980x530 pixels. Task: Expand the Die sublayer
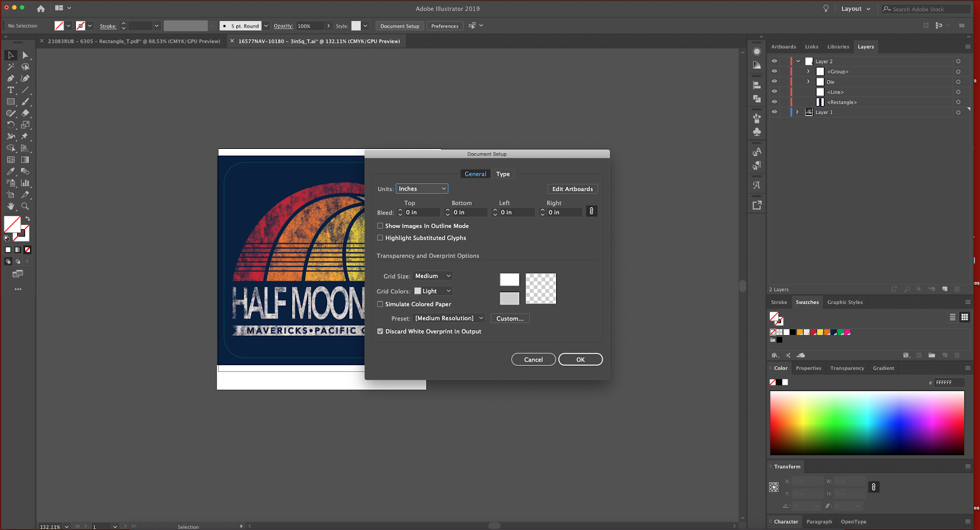[809, 81]
